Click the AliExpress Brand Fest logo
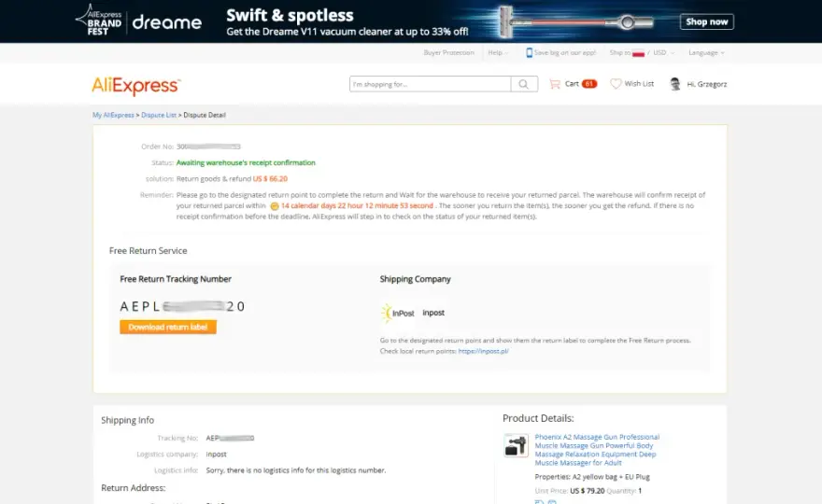 pyautogui.click(x=99, y=20)
